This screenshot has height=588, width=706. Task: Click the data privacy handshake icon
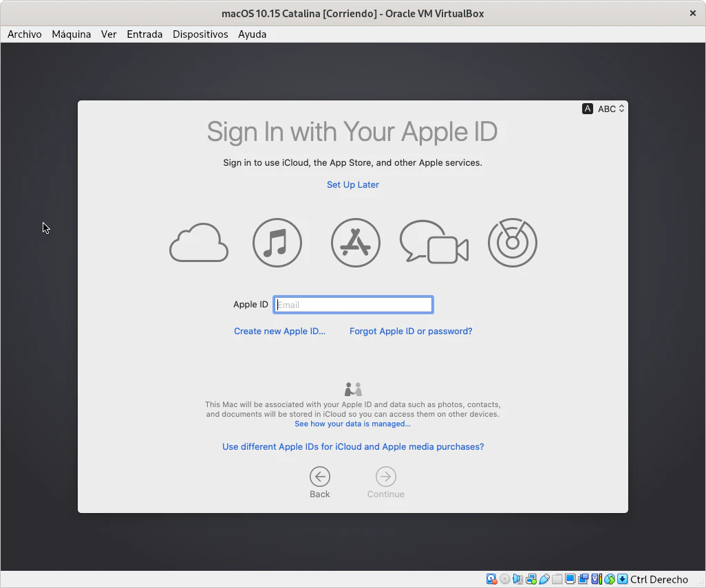tap(353, 389)
